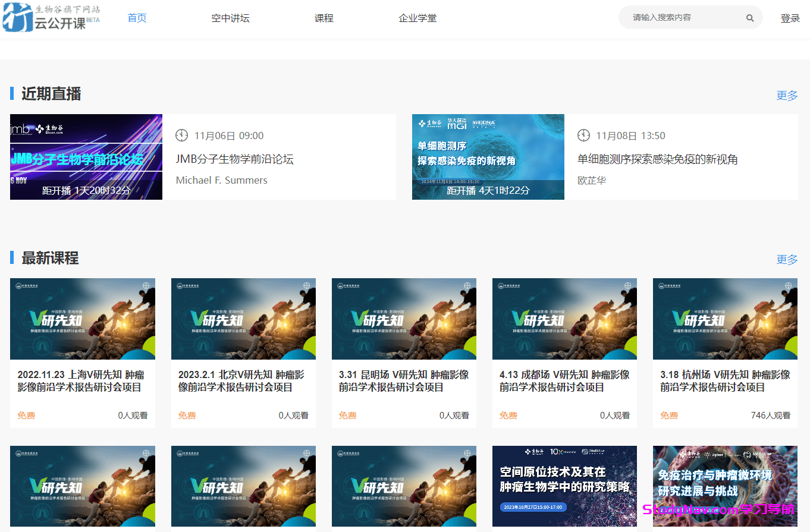Open the 4.13 成都场 V研先知 course
810x532 pixels.
click(x=564, y=319)
